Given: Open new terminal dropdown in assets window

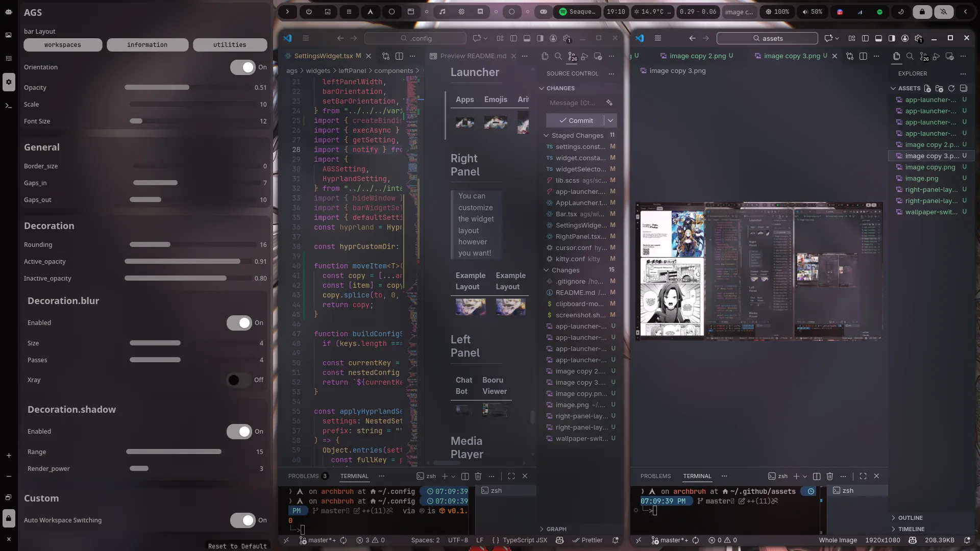Looking at the screenshot, I should click(x=805, y=476).
